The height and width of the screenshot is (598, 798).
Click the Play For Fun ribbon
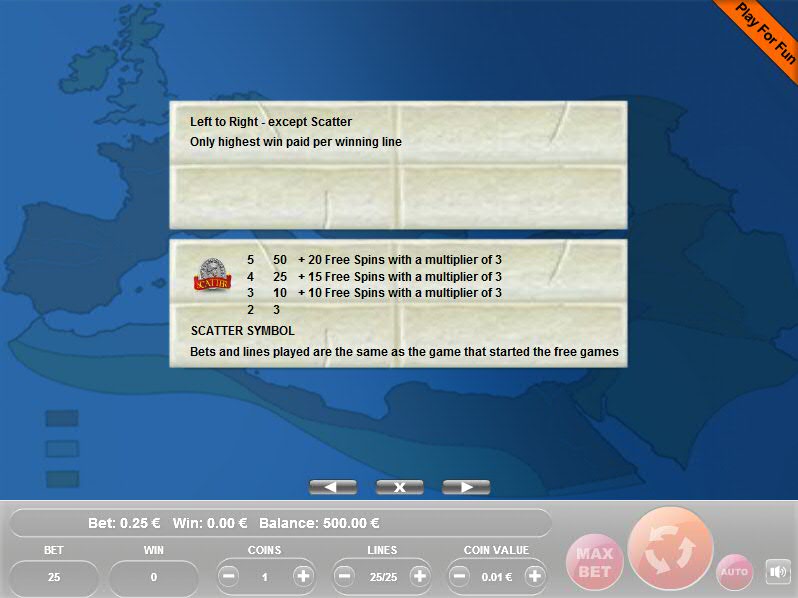click(765, 34)
